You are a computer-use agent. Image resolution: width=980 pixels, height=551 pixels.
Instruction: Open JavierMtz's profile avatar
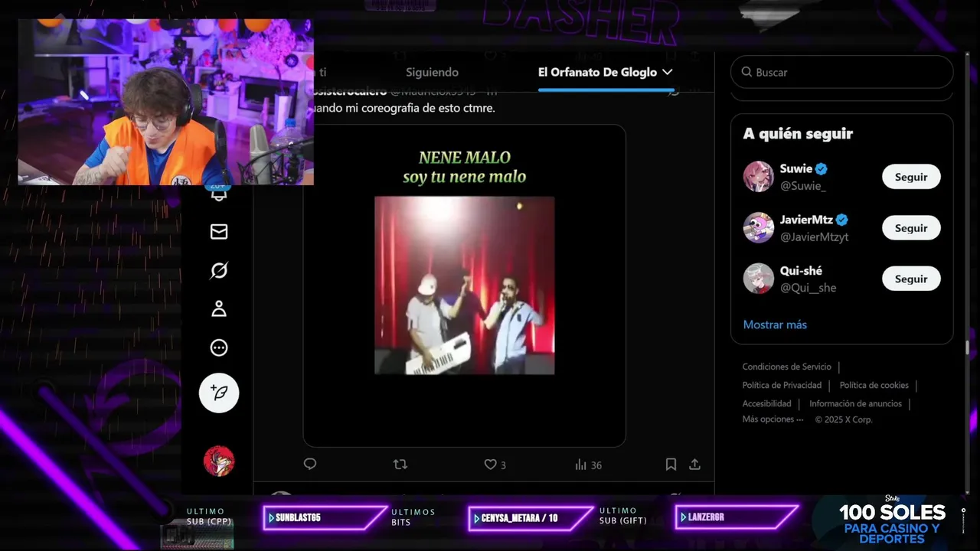[x=758, y=228]
